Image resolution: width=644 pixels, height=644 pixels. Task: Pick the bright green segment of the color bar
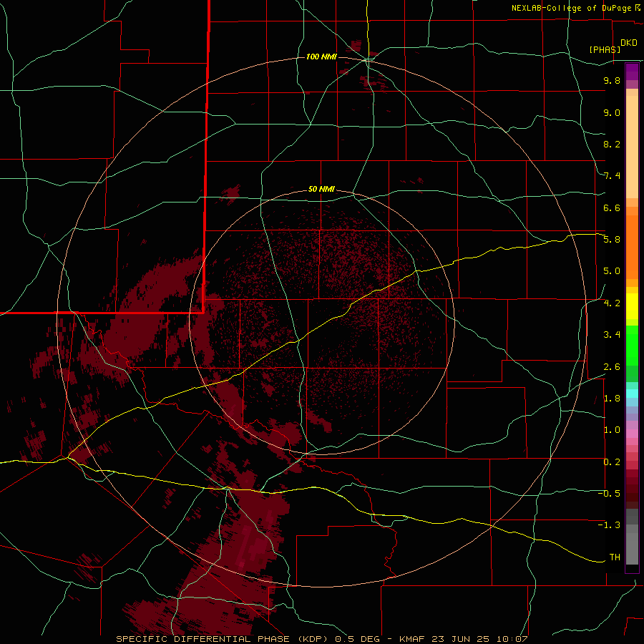pos(632,345)
